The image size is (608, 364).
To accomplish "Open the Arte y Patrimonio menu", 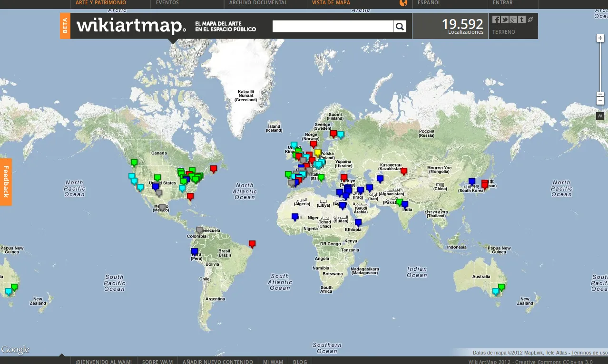I will click(101, 3).
